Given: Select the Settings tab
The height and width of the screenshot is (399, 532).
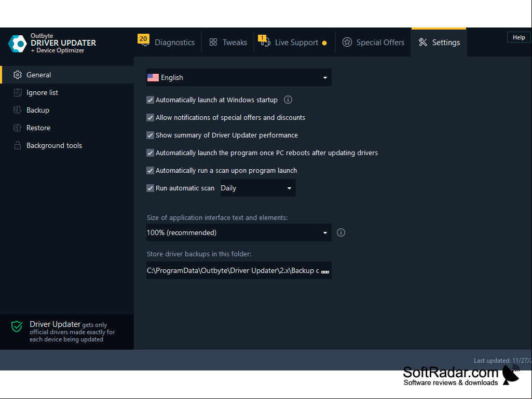Looking at the screenshot, I should tap(439, 42).
